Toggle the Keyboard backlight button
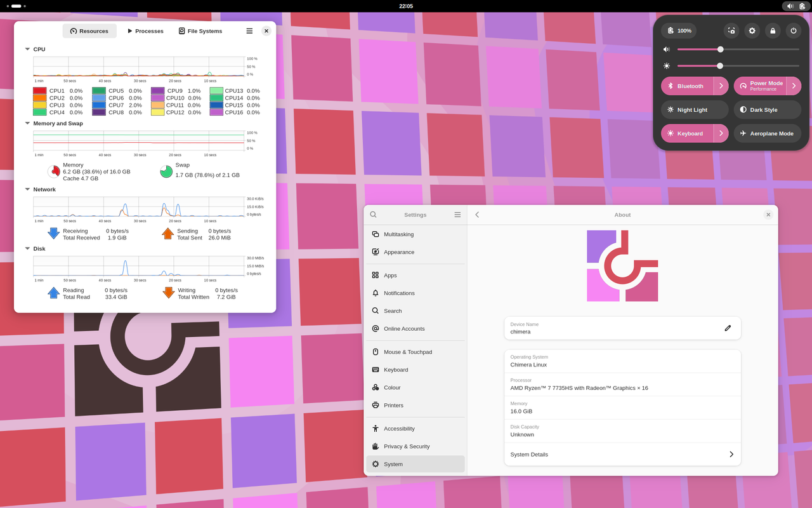812x508 pixels. point(687,133)
